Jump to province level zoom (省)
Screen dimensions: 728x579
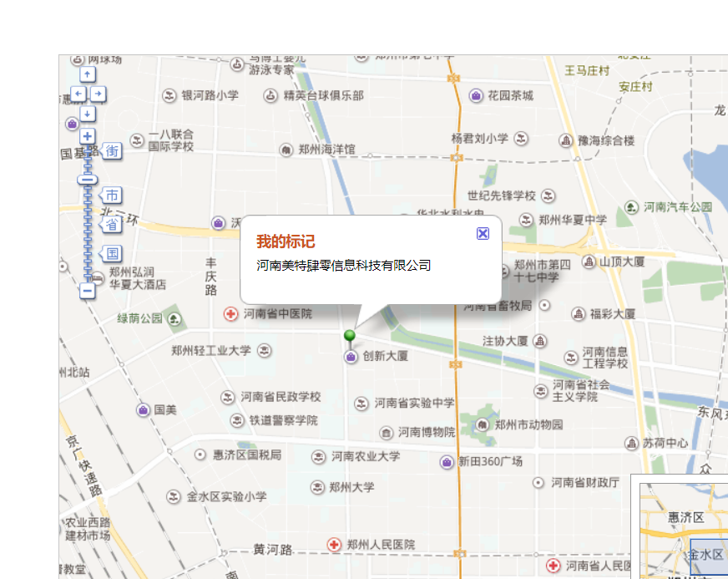pyautogui.click(x=112, y=224)
